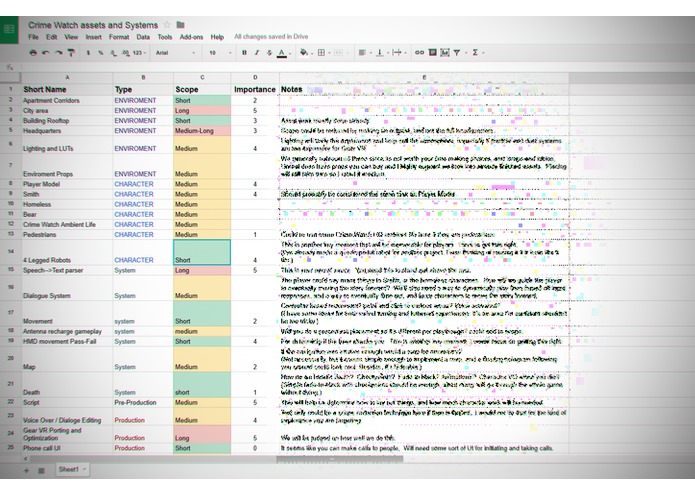Image resolution: width=695 pixels, height=494 pixels.
Task: Toggle italic formatting
Action: 257,53
